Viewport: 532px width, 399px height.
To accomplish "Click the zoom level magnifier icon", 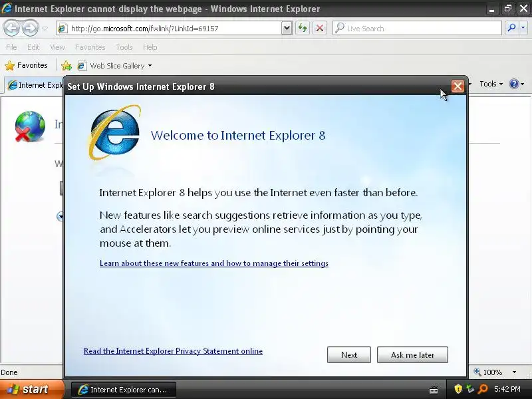I will click(x=477, y=372).
